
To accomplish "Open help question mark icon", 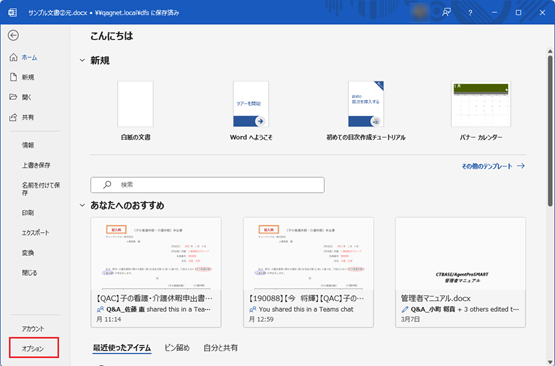I will (x=470, y=13).
